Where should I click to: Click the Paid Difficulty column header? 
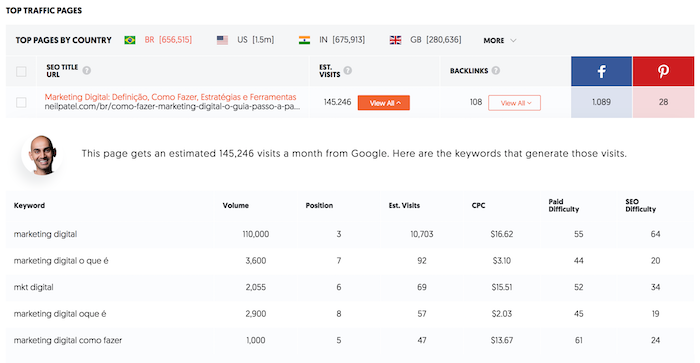click(x=564, y=205)
